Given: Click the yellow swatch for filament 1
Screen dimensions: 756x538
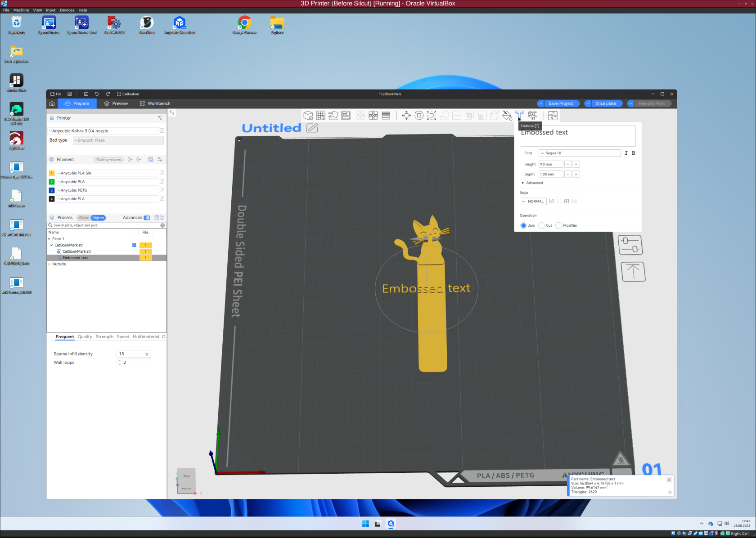Looking at the screenshot, I should click(52, 173).
